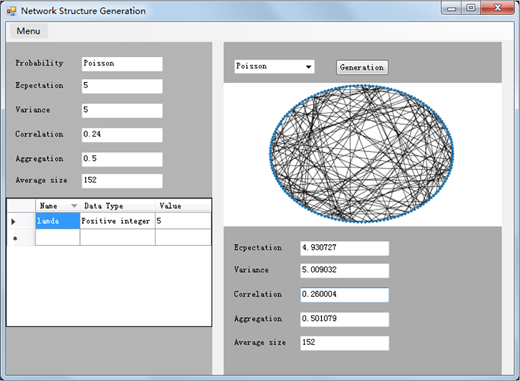Click the row header arrow for the lamda row

click(14, 221)
